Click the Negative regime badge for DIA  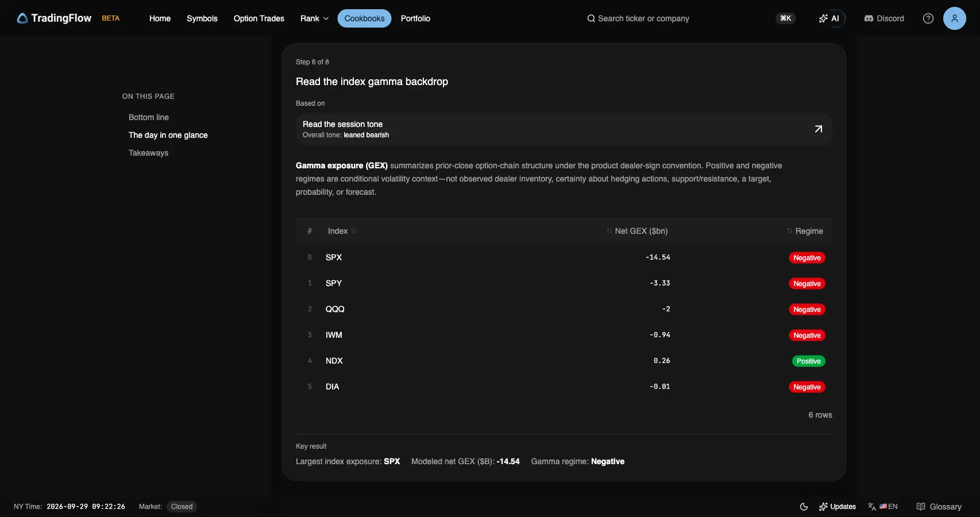807,387
